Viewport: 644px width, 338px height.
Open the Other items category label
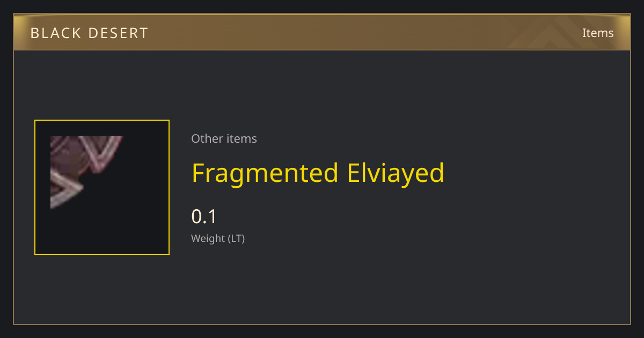[224, 138]
